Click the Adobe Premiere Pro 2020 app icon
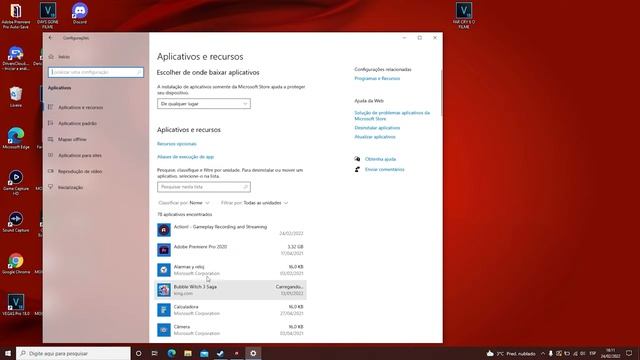 pyautogui.click(x=164, y=250)
